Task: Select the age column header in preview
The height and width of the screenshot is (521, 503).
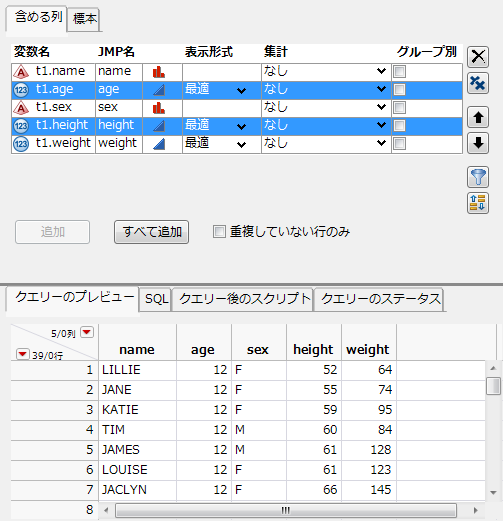Action: (204, 343)
